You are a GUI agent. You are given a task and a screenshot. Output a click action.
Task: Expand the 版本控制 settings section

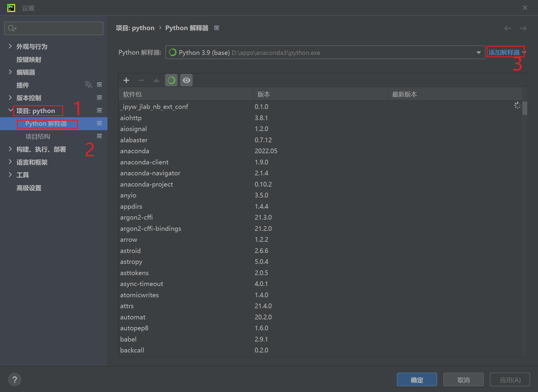tap(10, 98)
